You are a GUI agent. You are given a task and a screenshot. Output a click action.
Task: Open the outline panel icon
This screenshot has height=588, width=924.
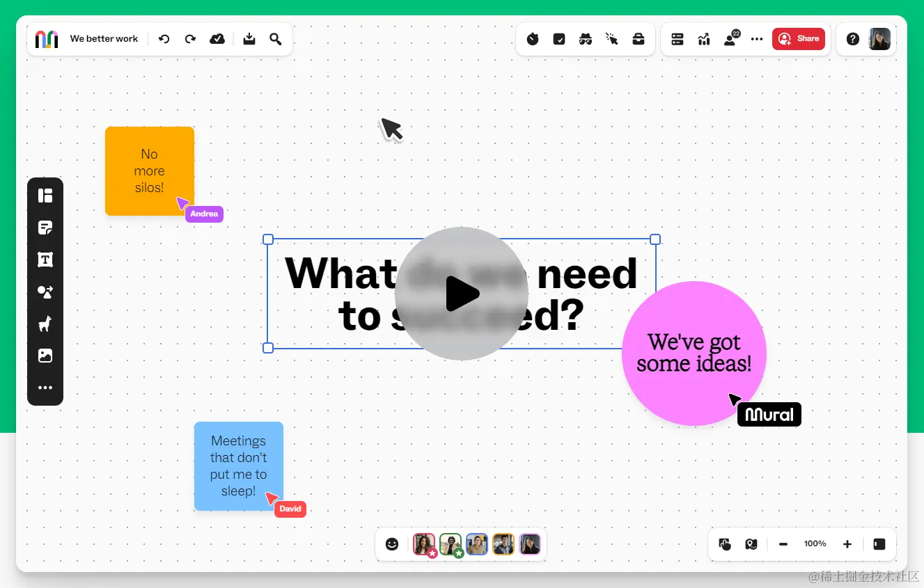coord(678,39)
